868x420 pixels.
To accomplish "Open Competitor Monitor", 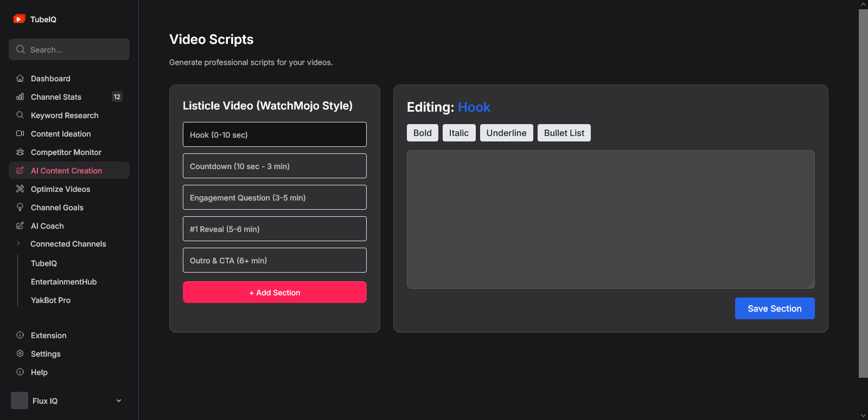I will tap(69, 152).
